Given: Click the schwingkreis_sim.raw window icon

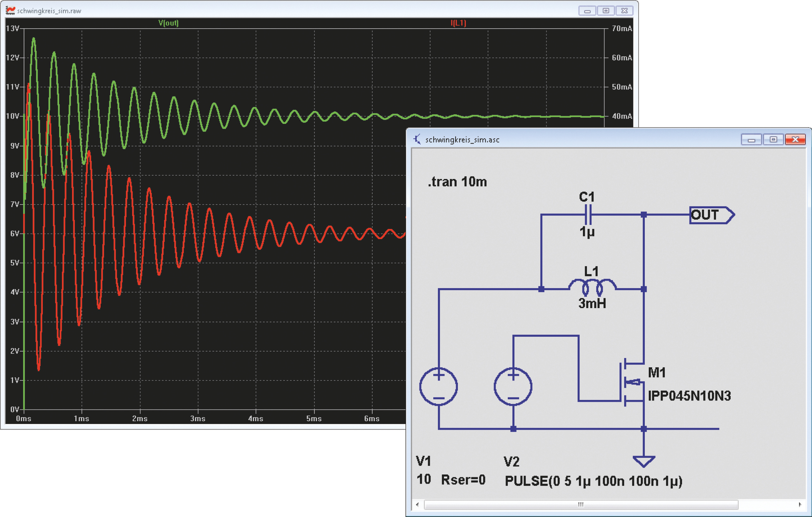Looking at the screenshot, I should 10,10.
